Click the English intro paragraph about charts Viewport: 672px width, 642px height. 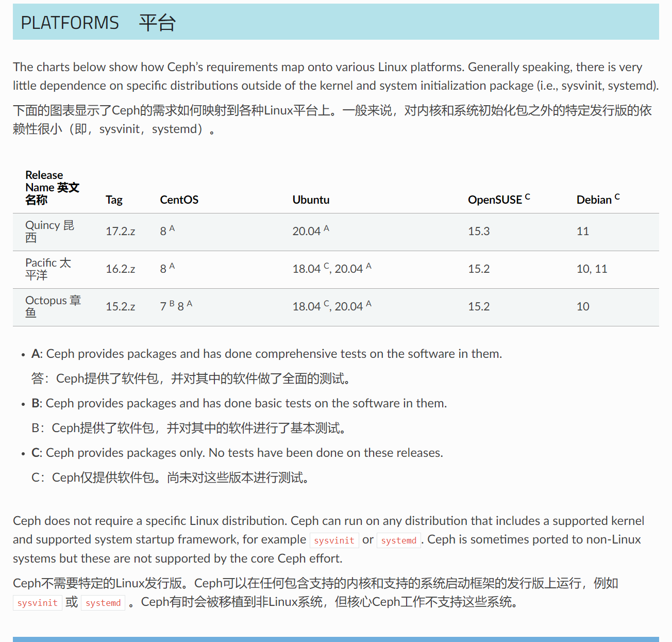click(336, 76)
